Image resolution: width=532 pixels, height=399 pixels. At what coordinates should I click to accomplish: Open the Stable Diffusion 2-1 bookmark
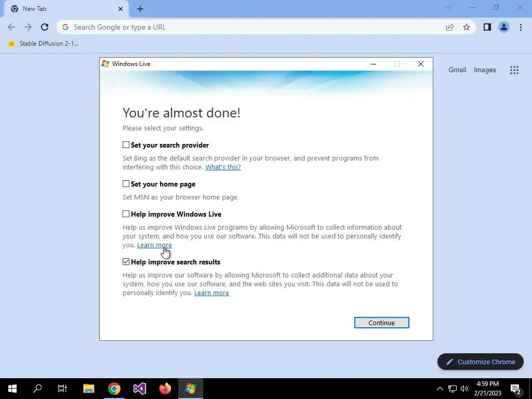click(x=43, y=44)
